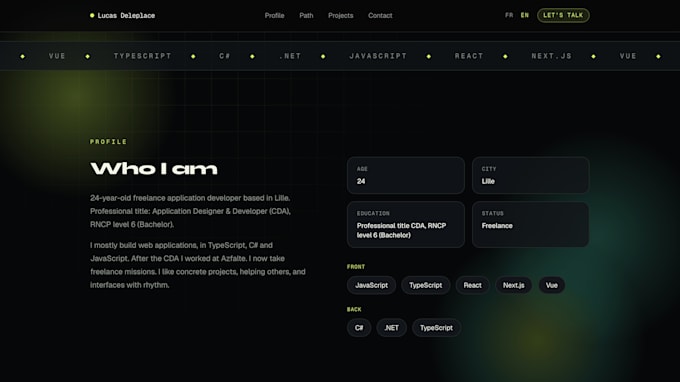The width and height of the screenshot is (680, 382).
Task: Click REACT in the scrolling ticker
Action: click(468, 56)
